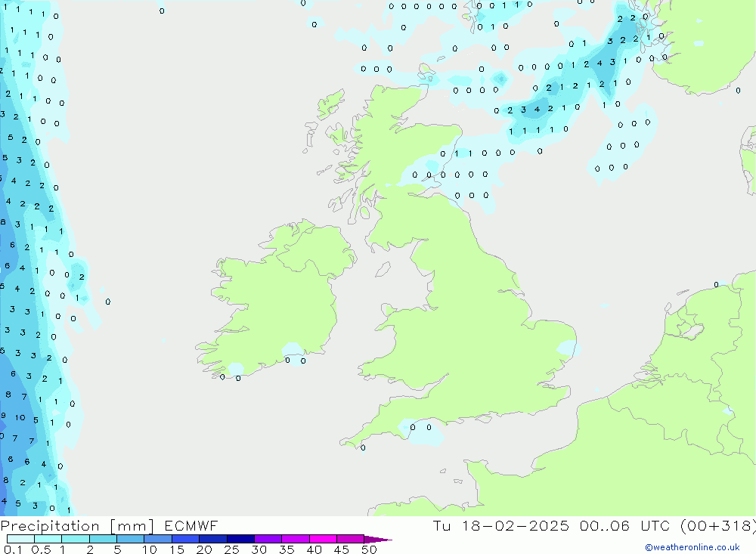The image size is (756, 554).
Task: Click the 40–45 mm magenta legend swatch
Action: click(x=323, y=539)
